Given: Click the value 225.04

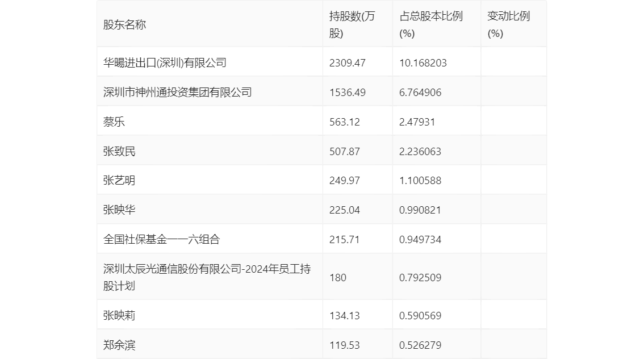Looking at the screenshot, I should (344, 210).
